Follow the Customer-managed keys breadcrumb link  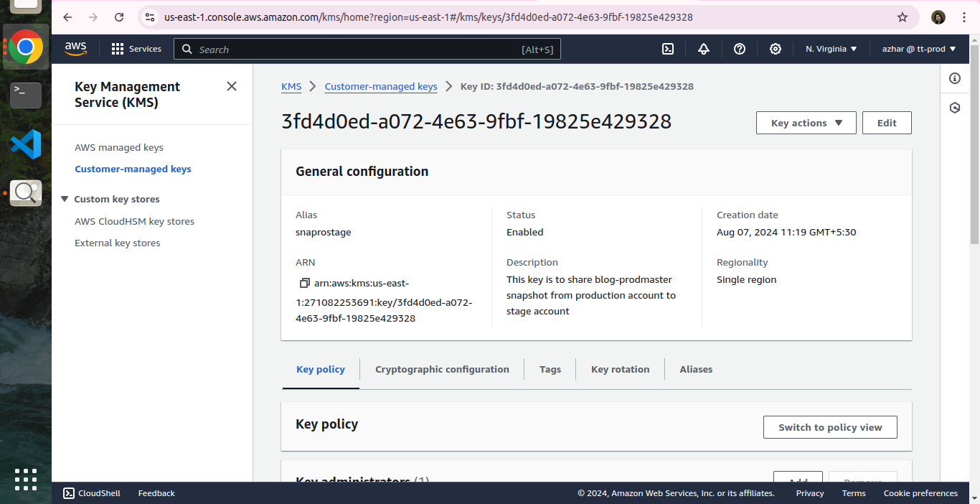click(x=381, y=86)
